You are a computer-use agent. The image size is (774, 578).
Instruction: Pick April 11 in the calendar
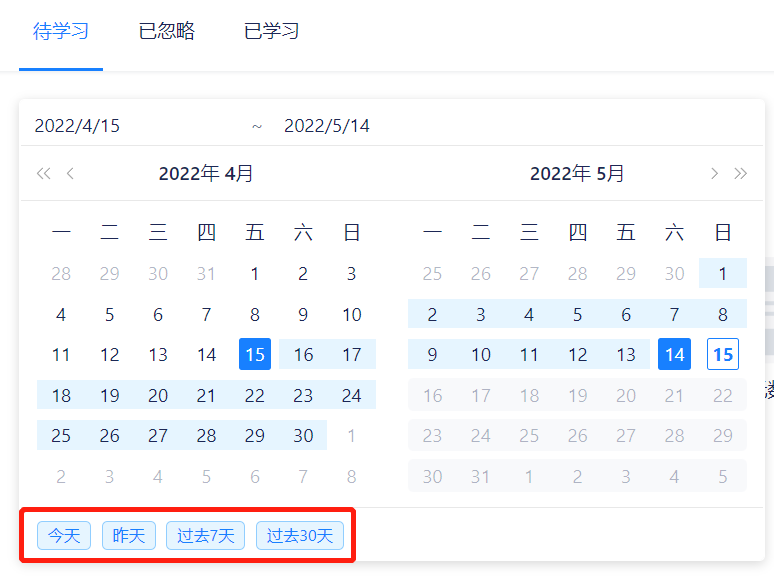coord(61,354)
